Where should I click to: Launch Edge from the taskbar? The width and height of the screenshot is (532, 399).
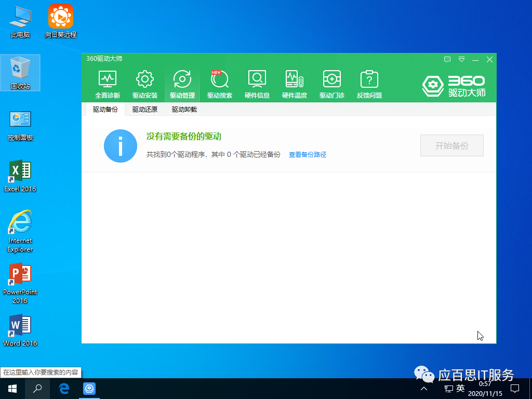click(64, 389)
